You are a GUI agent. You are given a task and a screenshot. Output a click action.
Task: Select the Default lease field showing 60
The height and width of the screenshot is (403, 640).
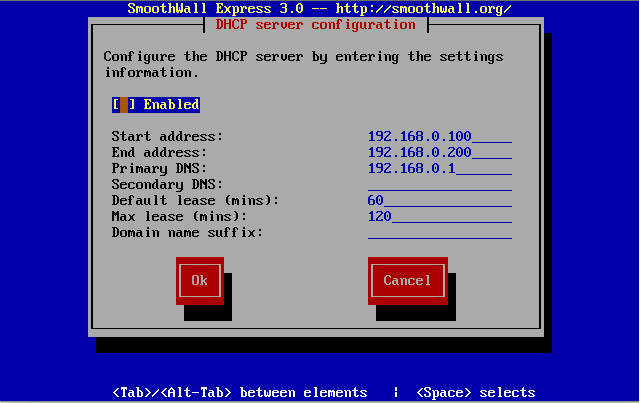[x=439, y=200]
